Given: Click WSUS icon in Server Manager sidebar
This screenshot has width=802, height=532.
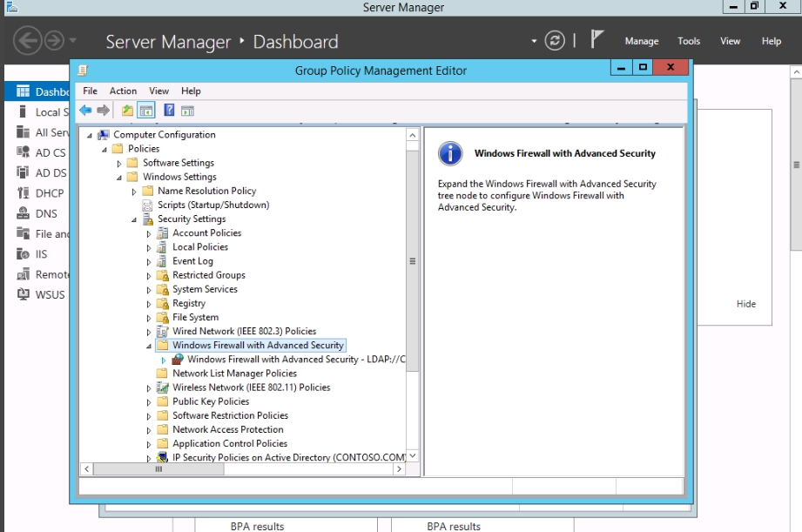Looking at the screenshot, I should point(23,294).
